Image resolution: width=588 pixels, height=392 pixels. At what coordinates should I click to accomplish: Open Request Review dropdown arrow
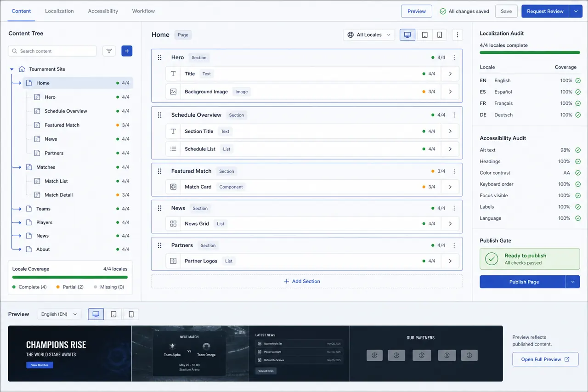(x=576, y=11)
